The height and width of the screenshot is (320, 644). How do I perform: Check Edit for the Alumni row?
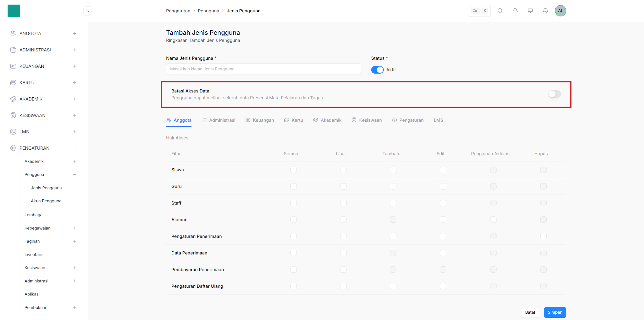(x=443, y=220)
